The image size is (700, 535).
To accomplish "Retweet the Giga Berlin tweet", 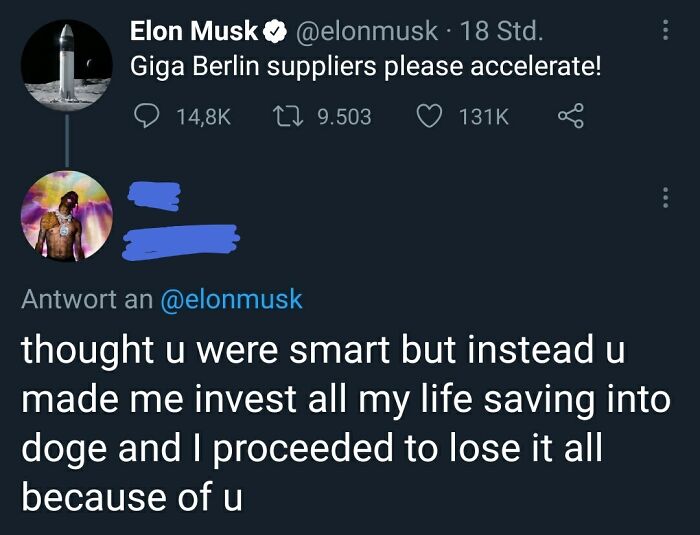I will tap(290, 117).
